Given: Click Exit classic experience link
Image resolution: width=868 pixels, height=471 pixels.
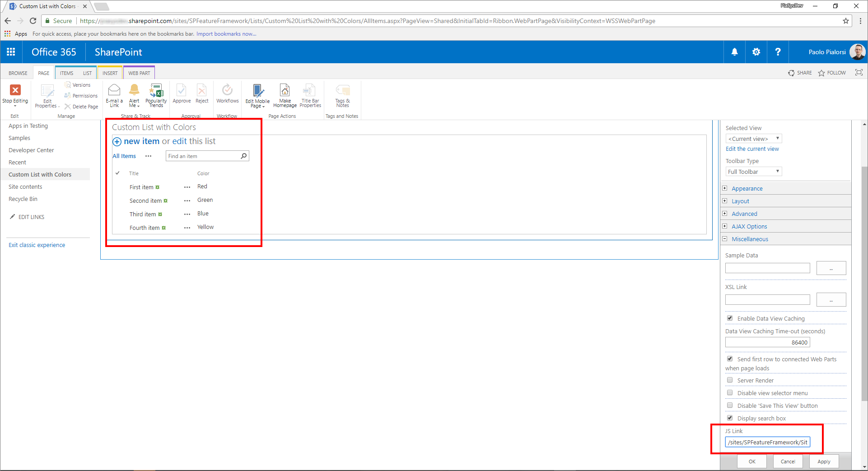Looking at the screenshot, I should click(37, 245).
